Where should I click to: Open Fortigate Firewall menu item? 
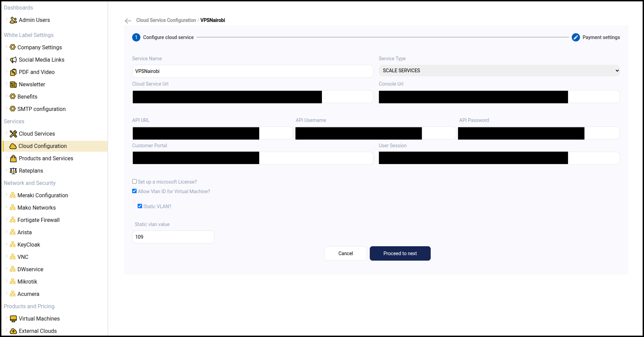[38, 220]
